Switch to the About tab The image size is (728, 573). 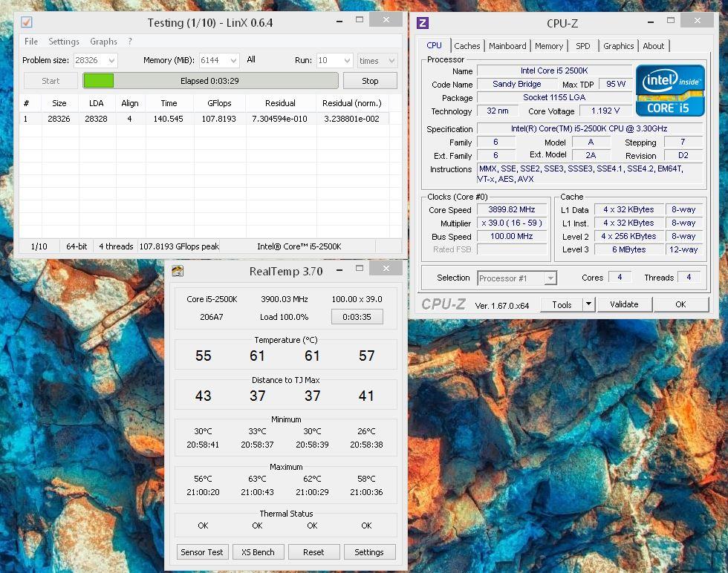tap(653, 46)
